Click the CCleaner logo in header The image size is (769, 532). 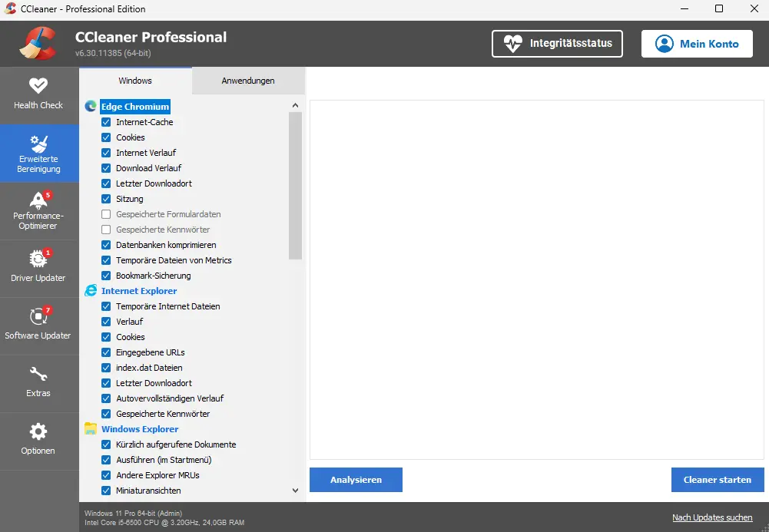38,44
